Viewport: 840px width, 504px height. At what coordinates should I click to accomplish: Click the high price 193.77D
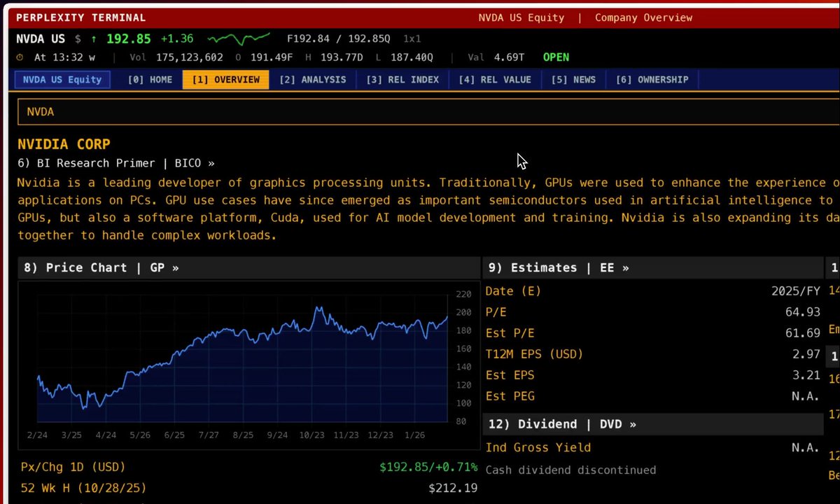pos(342,57)
